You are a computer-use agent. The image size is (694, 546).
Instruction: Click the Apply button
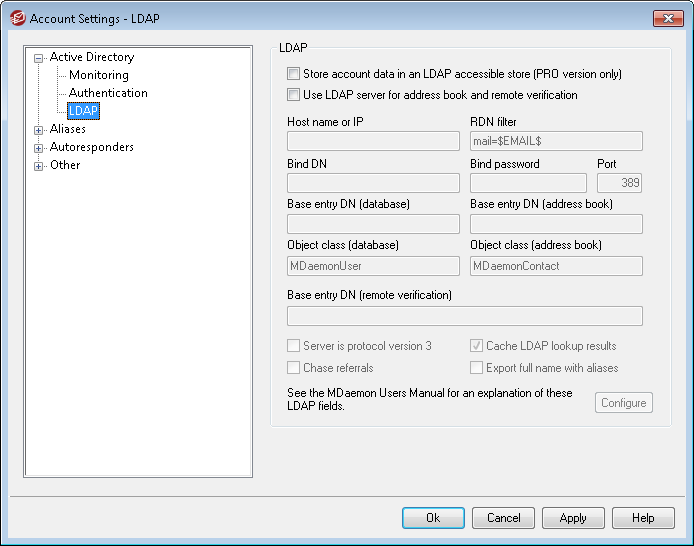coord(573,518)
